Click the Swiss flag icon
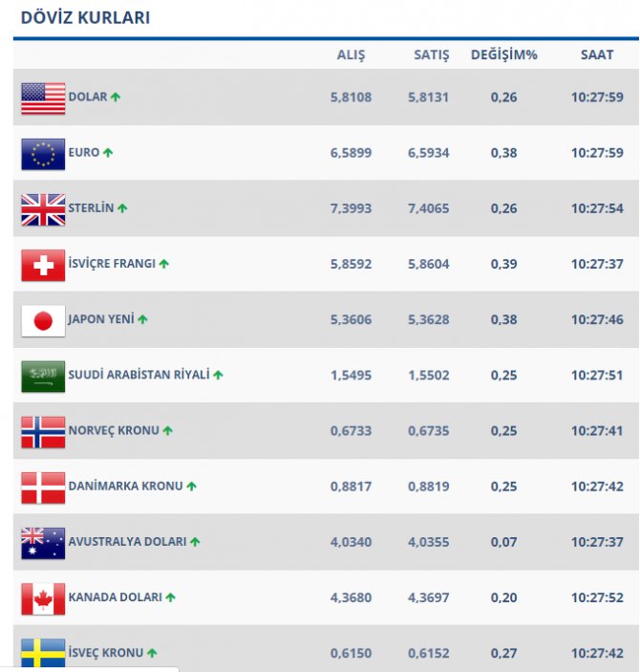Image resolution: width=640 pixels, height=672 pixels. 43,265
